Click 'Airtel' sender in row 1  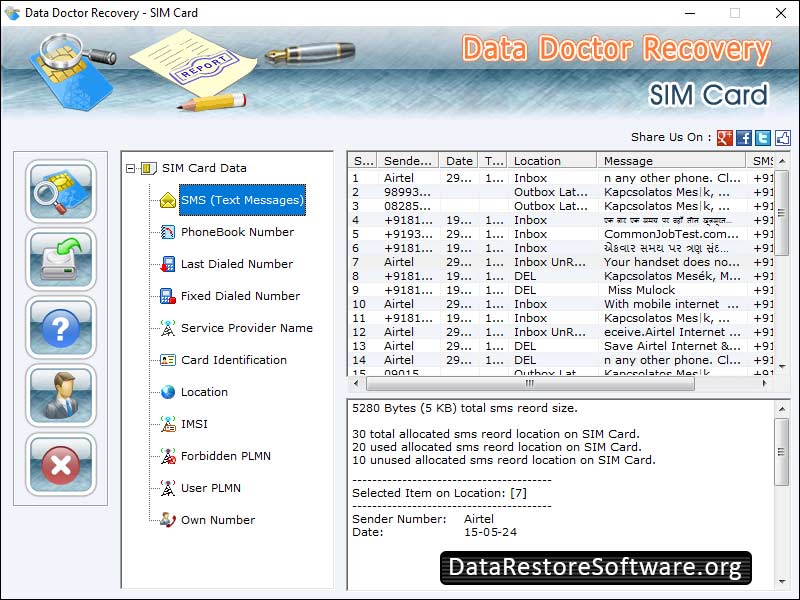coord(399,178)
